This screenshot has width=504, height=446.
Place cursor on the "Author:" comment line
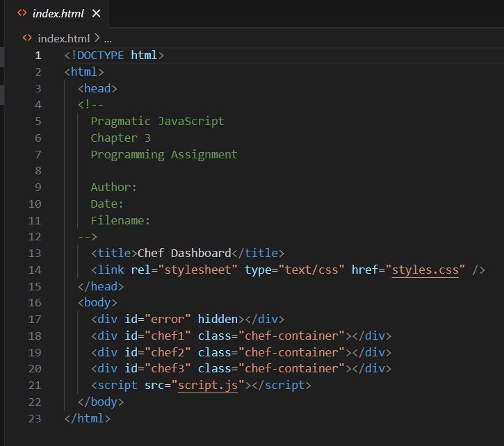113,187
